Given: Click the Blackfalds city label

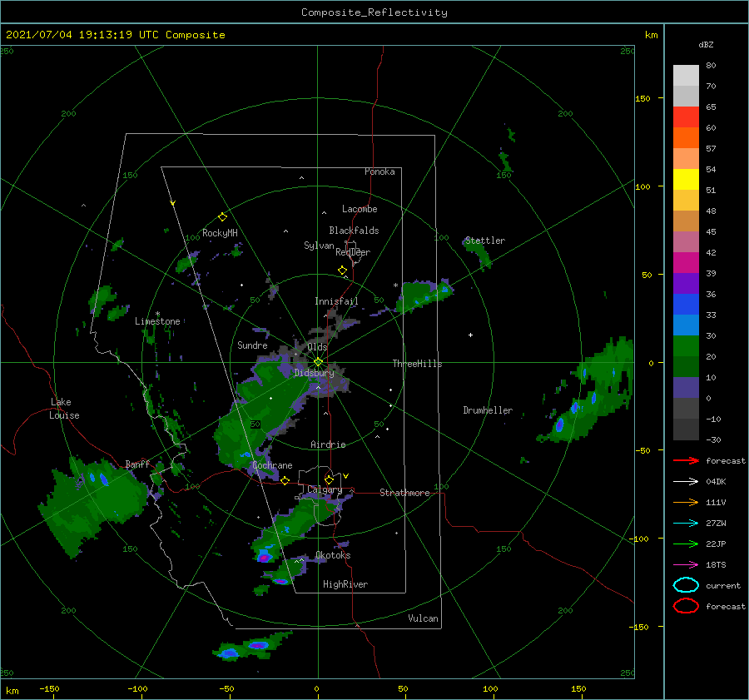Looking at the screenshot, I should pos(354,231).
